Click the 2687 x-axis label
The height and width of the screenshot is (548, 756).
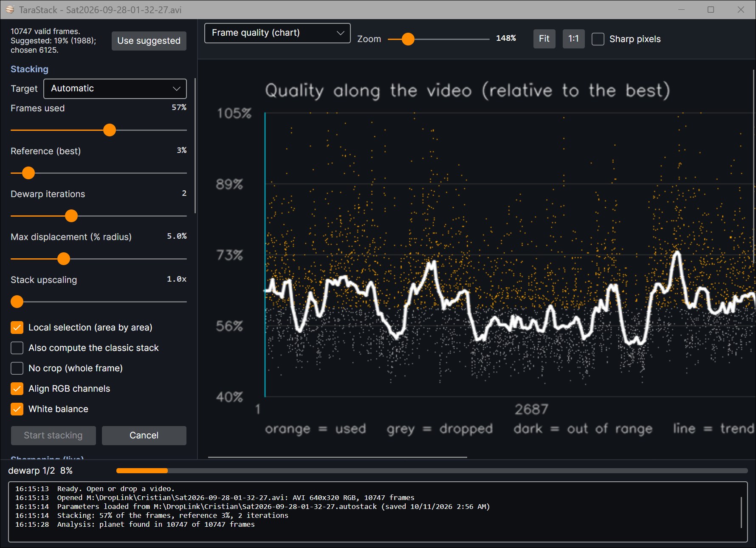[531, 410]
